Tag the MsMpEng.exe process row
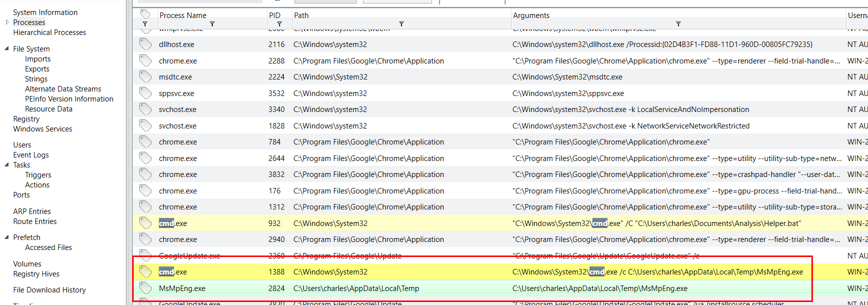This screenshot has height=305, width=868. click(145, 288)
